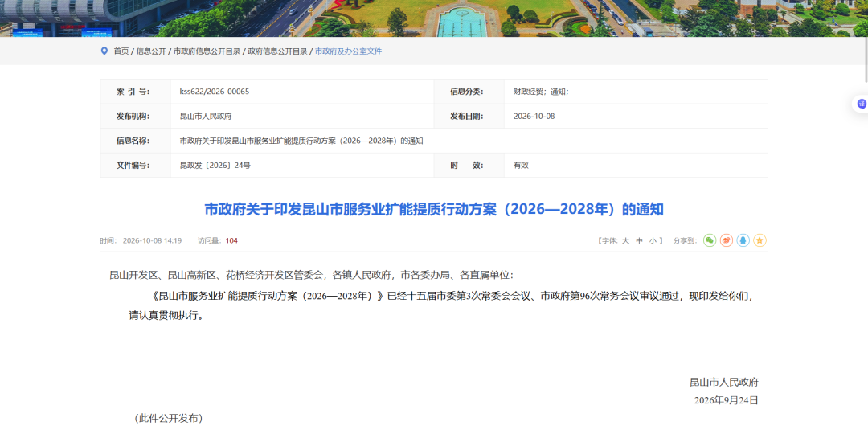Click the location pin icon in breadcrumb
Image resolution: width=868 pixels, height=430 pixels.
[104, 51]
